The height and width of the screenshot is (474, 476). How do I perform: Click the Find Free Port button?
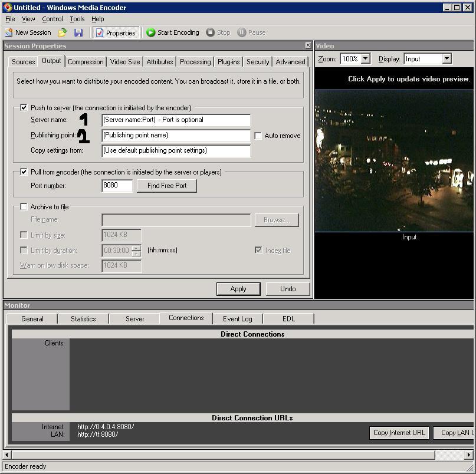(x=167, y=186)
